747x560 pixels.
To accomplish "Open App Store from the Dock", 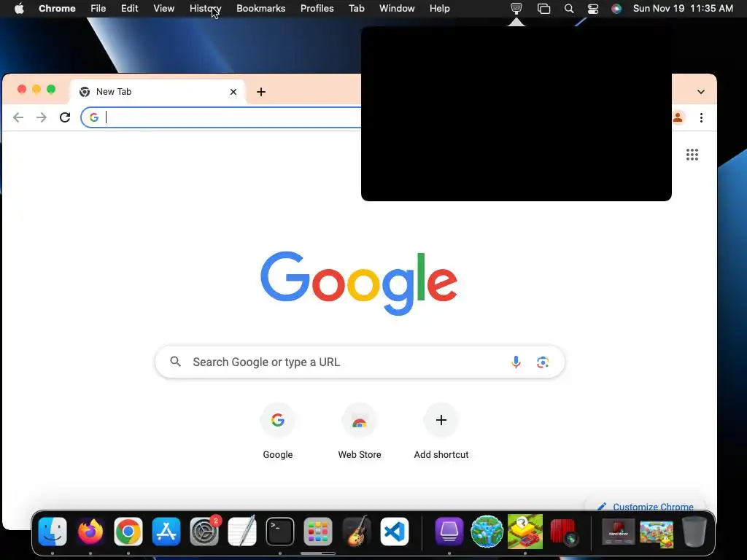I will [x=166, y=532].
